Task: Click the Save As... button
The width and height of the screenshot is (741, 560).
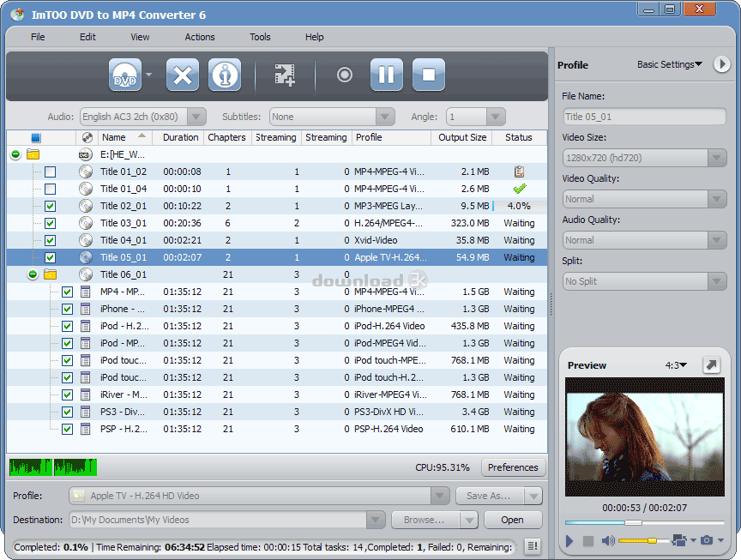Action: tap(489, 496)
